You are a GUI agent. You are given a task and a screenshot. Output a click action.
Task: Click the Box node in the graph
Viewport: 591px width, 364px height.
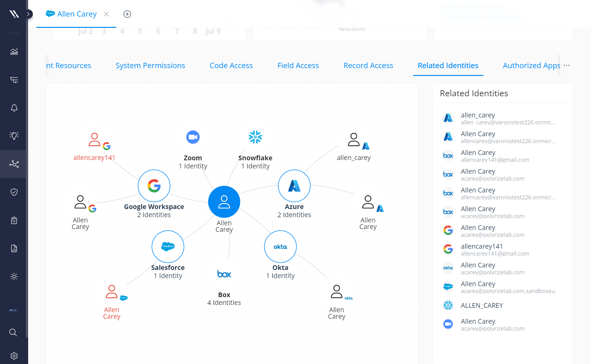[224, 274]
